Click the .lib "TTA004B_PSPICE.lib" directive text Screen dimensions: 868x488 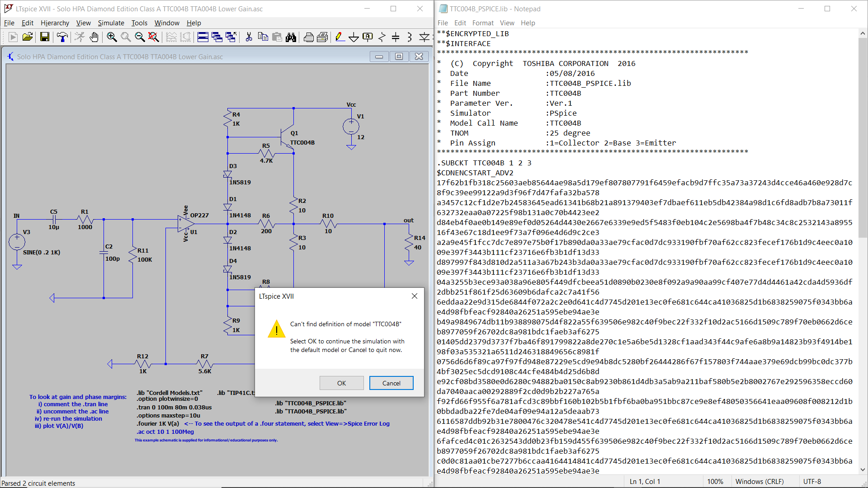click(311, 411)
